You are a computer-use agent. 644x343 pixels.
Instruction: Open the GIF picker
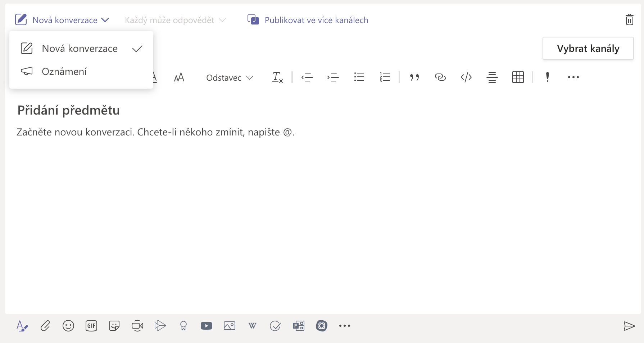point(91,326)
